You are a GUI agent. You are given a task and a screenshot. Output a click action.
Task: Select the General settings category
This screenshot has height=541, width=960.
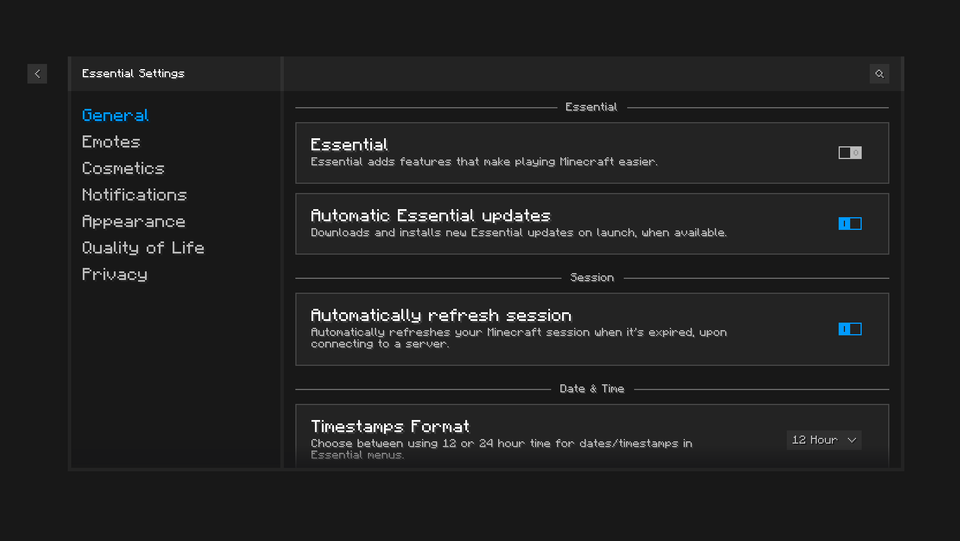click(x=115, y=116)
